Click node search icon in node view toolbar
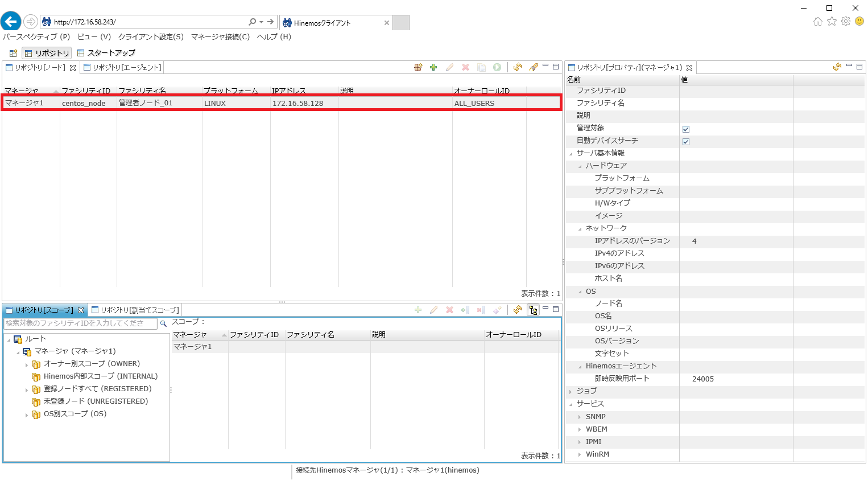The image size is (868, 480). [418, 67]
